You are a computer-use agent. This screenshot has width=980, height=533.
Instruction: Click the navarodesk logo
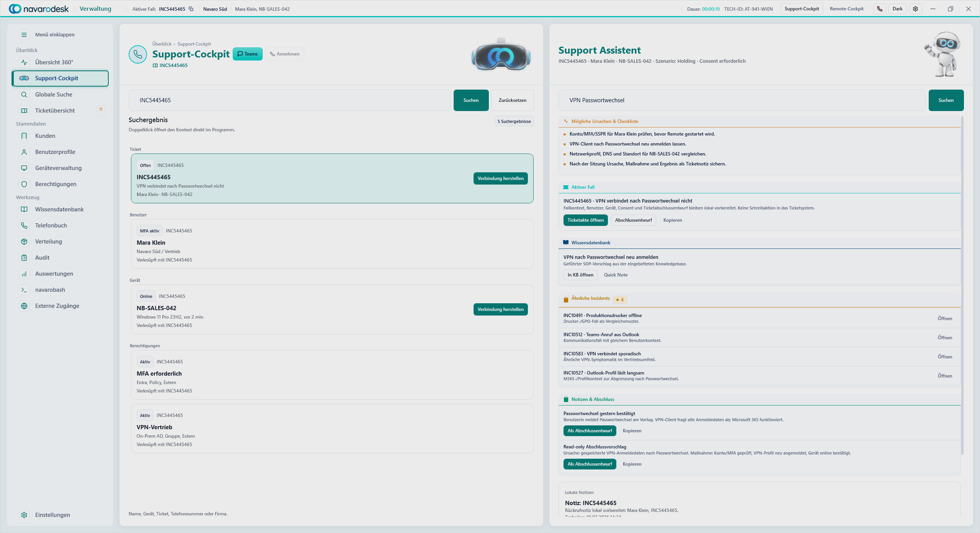click(x=39, y=9)
